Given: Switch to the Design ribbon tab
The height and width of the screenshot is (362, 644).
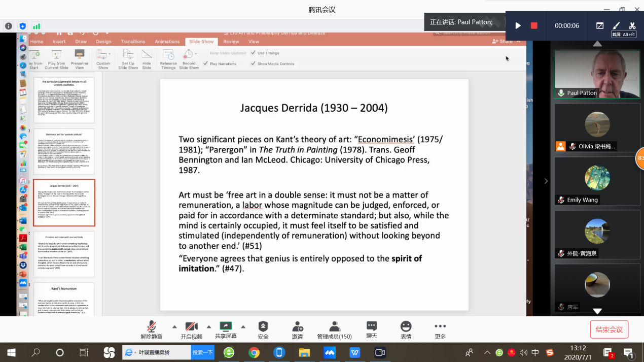Looking at the screenshot, I should pyautogui.click(x=103, y=42).
